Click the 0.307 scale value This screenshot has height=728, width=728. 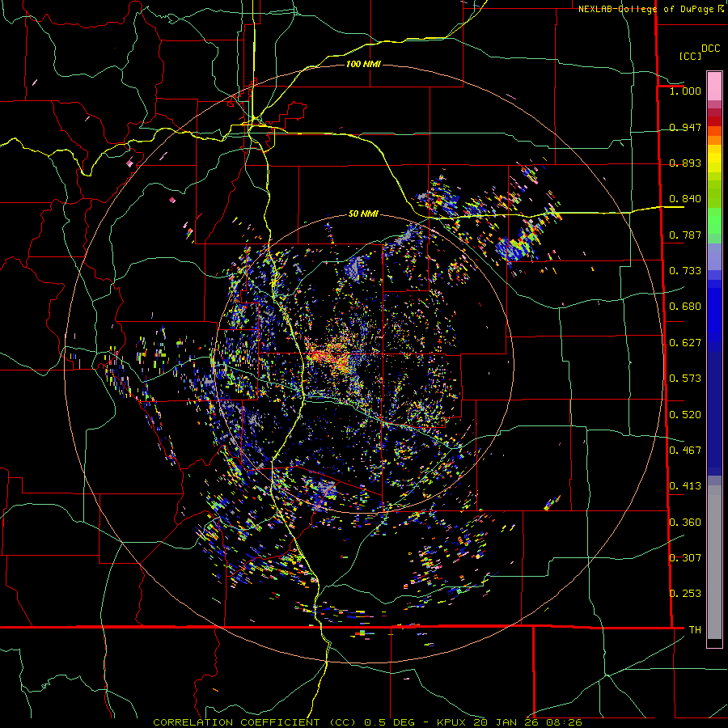[685, 558]
